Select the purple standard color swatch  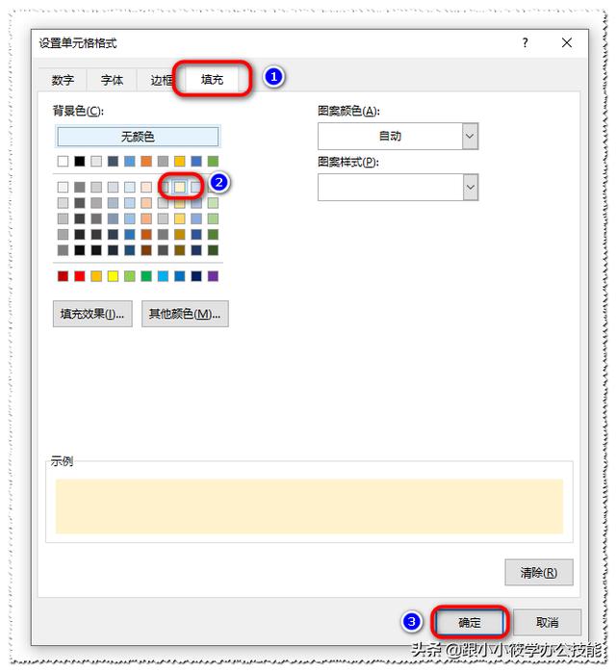[213, 276]
